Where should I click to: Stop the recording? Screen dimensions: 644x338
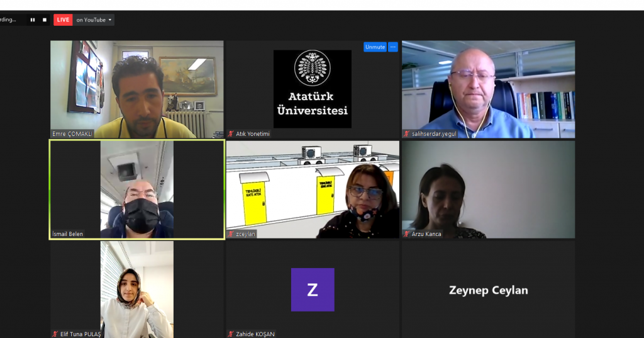pyautogui.click(x=45, y=20)
